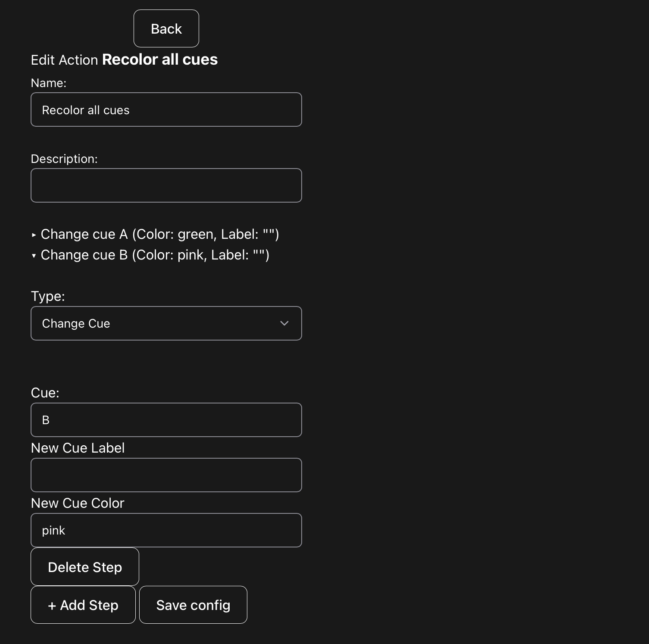Screen dimensions: 649x644
Task: Edit the Name input field
Action: 166,109
